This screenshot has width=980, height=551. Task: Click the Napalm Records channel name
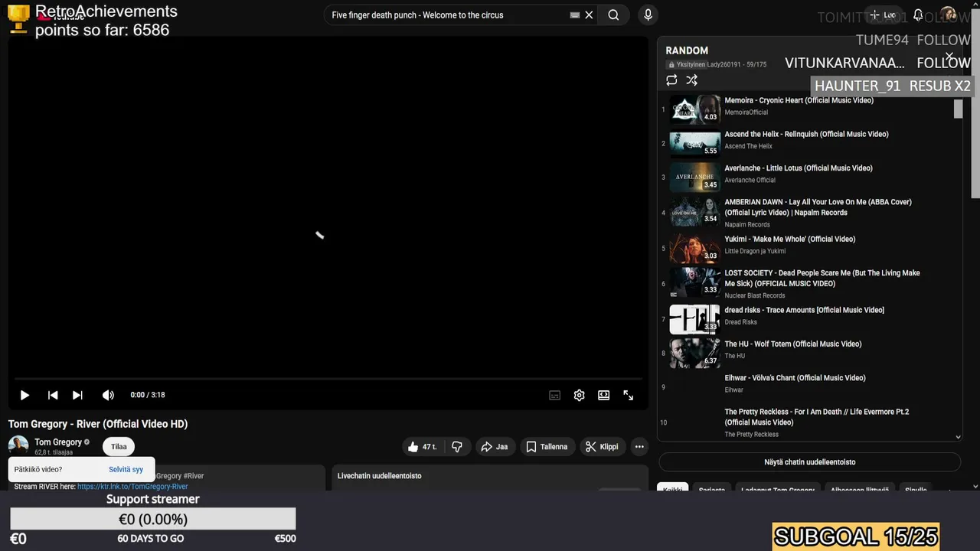click(x=747, y=225)
